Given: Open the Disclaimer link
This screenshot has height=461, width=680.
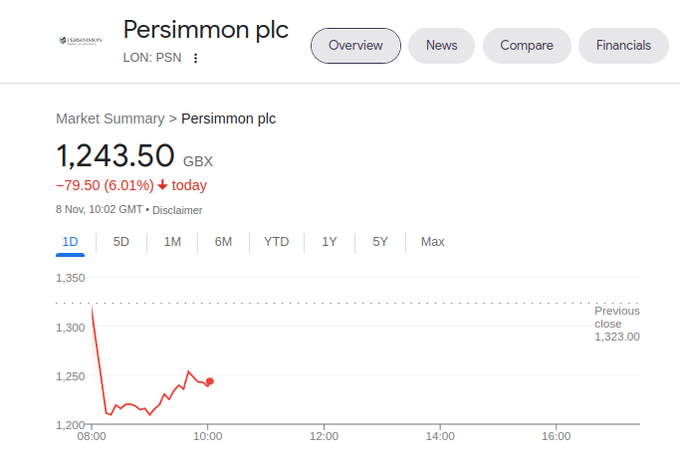Looking at the screenshot, I should (177, 210).
